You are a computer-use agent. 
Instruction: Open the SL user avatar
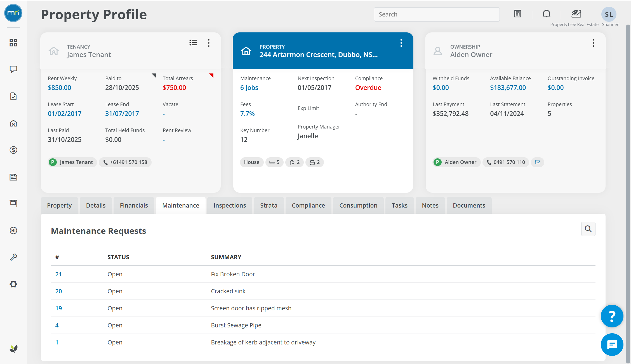tap(609, 14)
